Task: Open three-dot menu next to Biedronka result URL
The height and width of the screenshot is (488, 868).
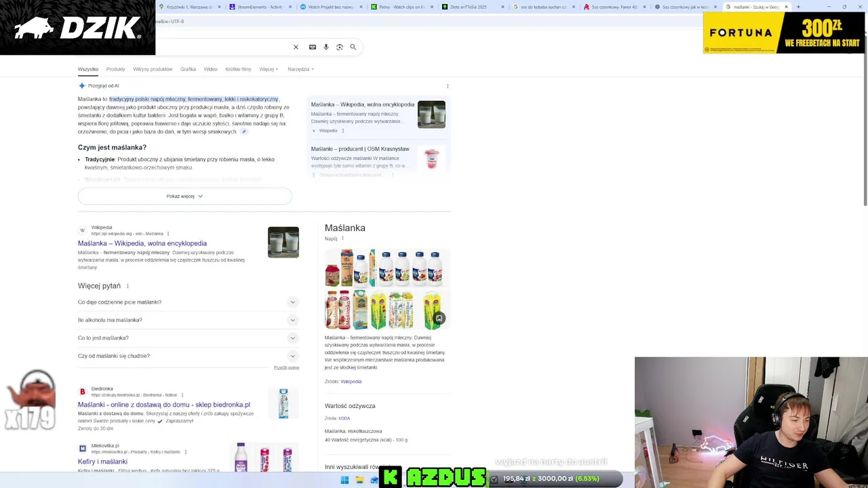Action: pyautogui.click(x=182, y=395)
